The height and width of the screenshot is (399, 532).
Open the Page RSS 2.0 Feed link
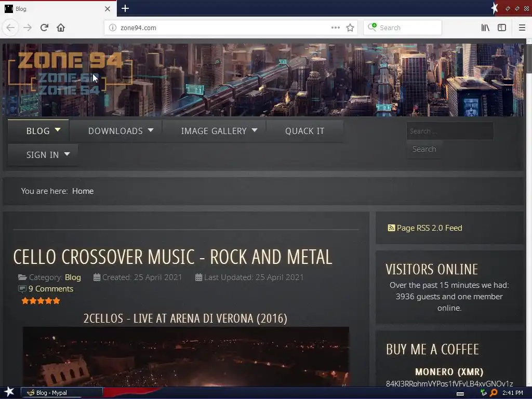[x=429, y=228]
